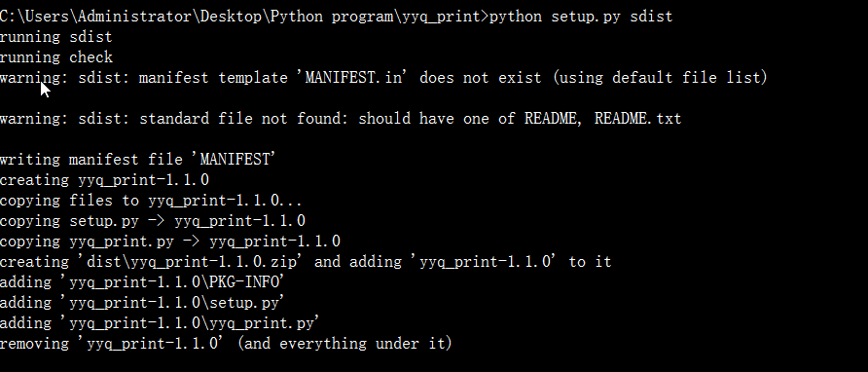Click the 'removing yyq_print-1.1.0' line
The width and height of the screenshot is (868, 372).
tap(226, 344)
